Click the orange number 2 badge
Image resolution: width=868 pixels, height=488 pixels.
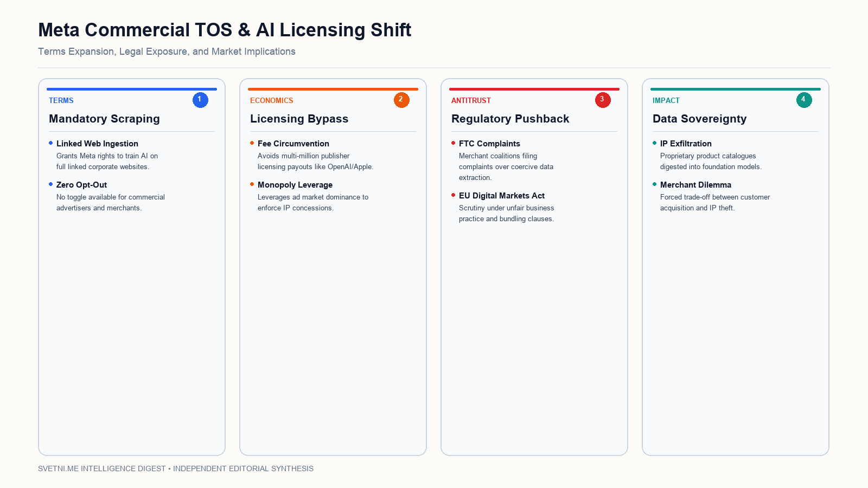pyautogui.click(x=401, y=100)
